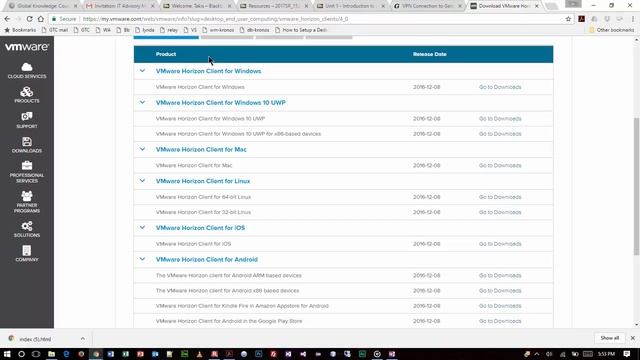Switch to the Resources browser tab
640x360 pixels.
273,6
